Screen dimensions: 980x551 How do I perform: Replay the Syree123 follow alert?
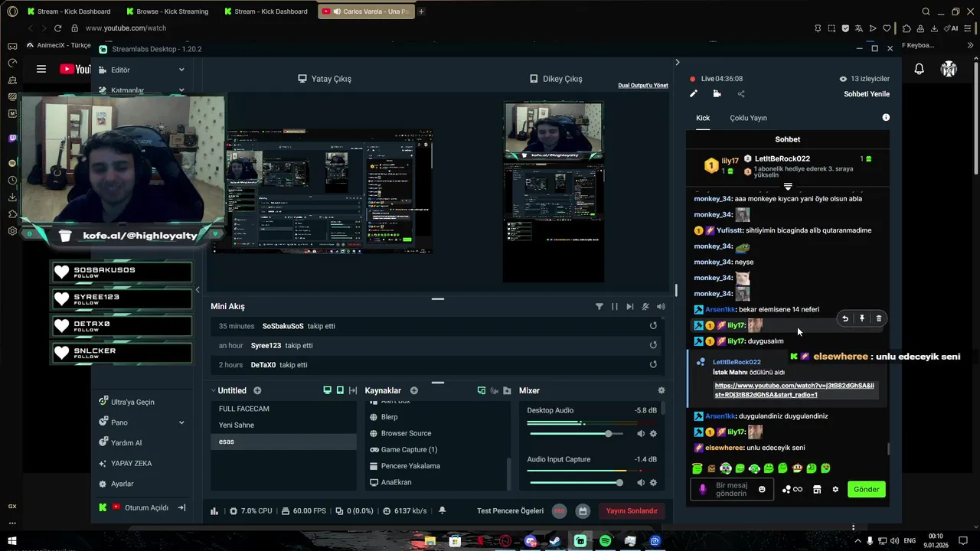pos(653,345)
